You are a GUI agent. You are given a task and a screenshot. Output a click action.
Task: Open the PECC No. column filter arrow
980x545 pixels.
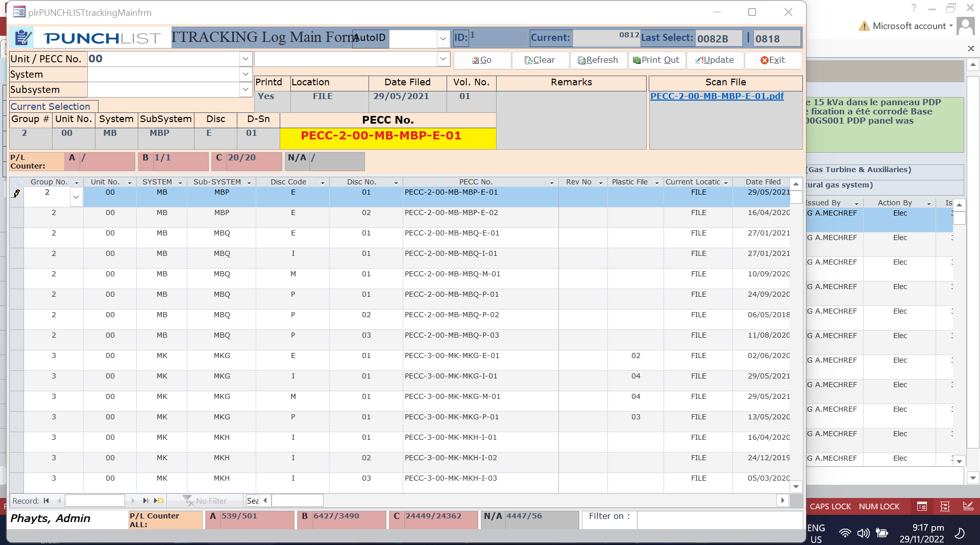pyautogui.click(x=552, y=182)
